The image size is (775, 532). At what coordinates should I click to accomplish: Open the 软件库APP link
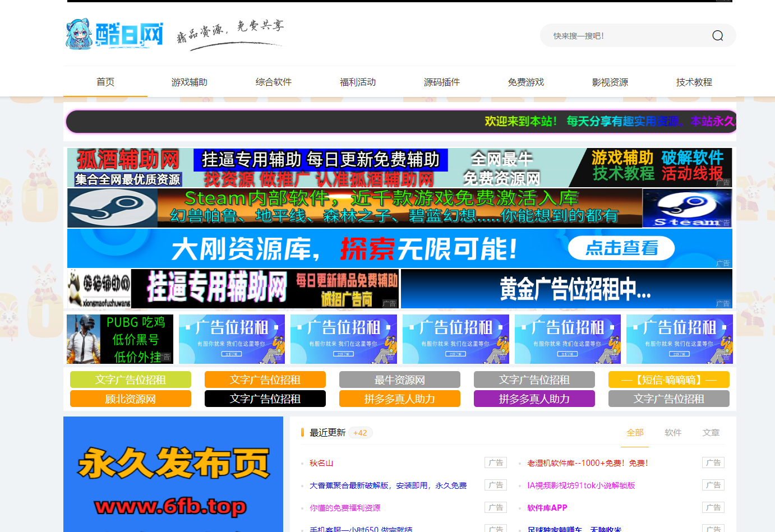point(547,508)
